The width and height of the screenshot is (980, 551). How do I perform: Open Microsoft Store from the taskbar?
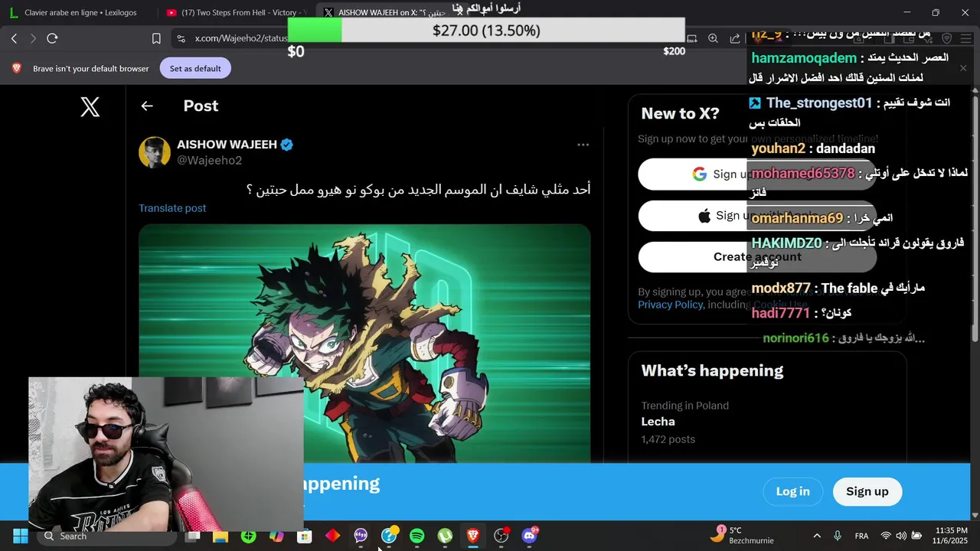point(305,536)
